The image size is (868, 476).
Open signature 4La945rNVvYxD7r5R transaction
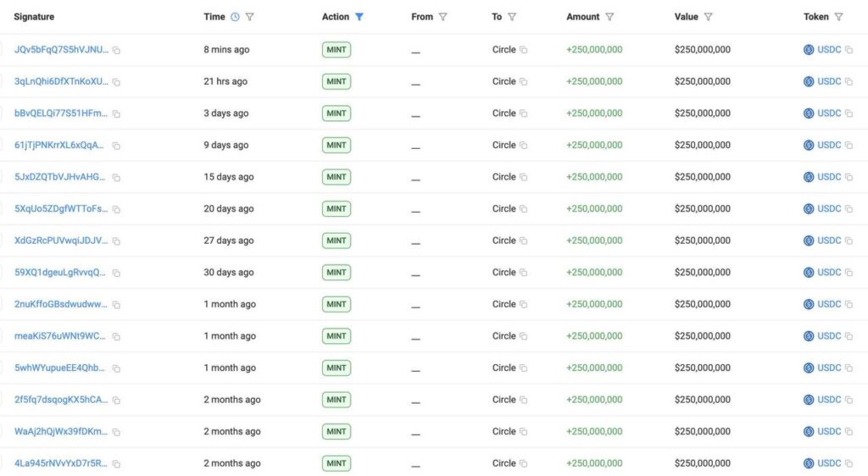click(61, 463)
